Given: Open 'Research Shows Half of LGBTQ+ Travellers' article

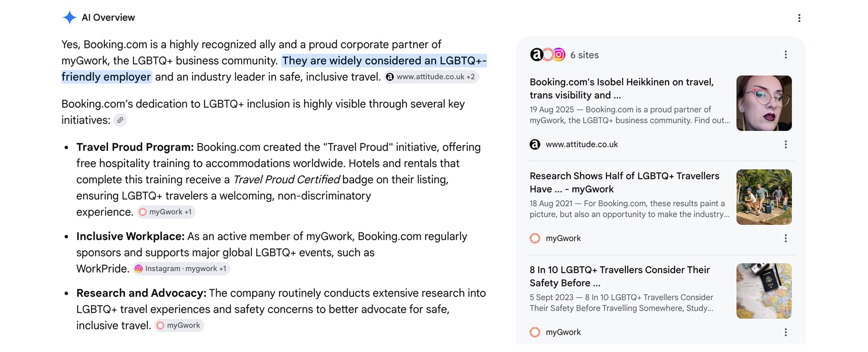Looking at the screenshot, I should point(624,182).
